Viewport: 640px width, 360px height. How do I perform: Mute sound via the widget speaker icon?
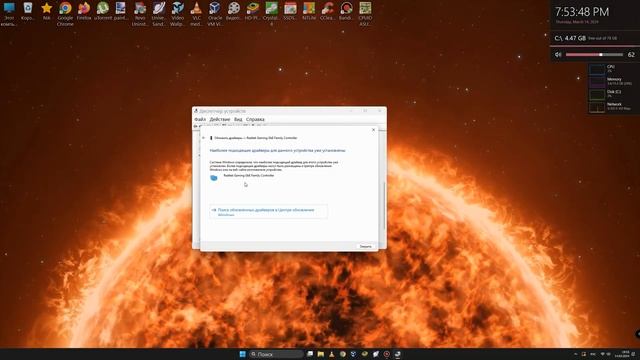click(x=558, y=55)
